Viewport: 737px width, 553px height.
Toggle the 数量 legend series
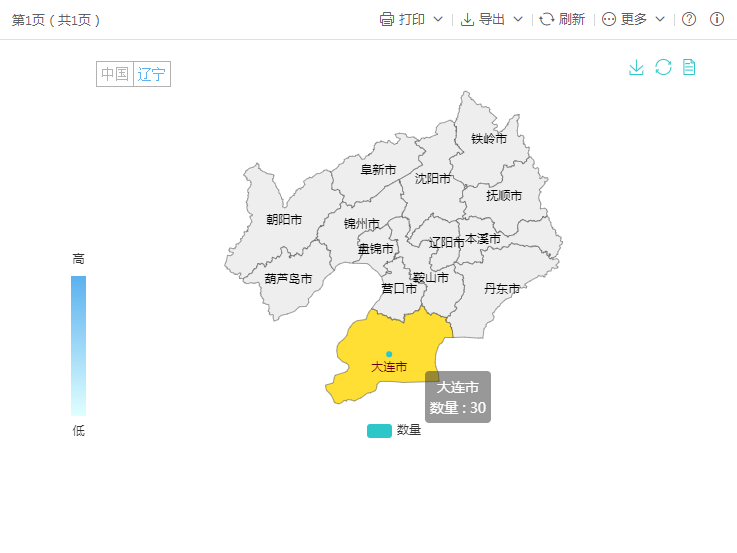point(379,431)
